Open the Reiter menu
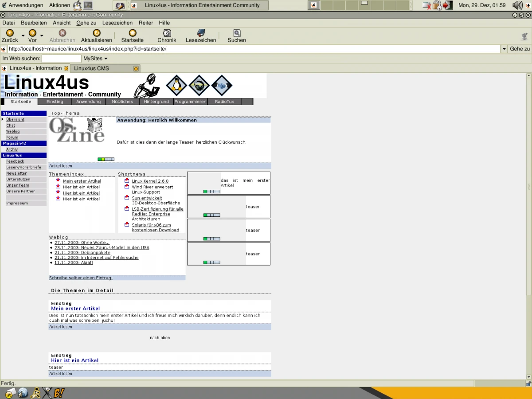Image resolution: width=532 pixels, height=399 pixels. click(146, 23)
